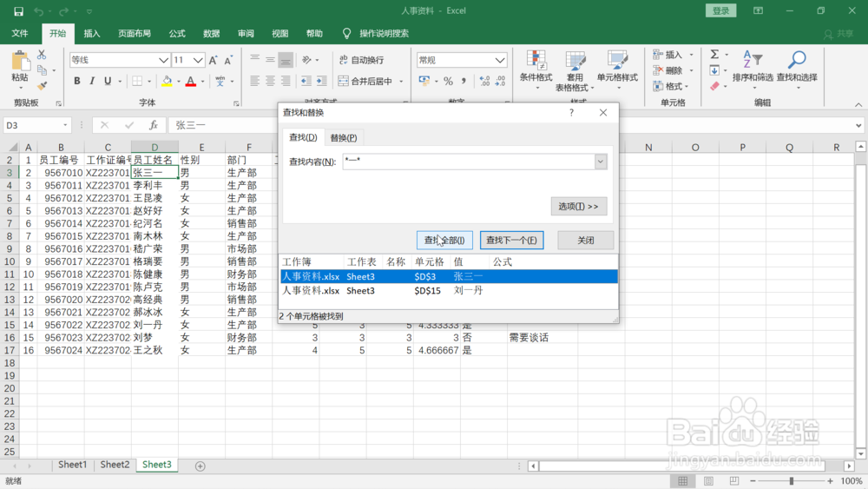Click the insert function fx icon
The height and width of the screenshot is (489, 868).
154,125
